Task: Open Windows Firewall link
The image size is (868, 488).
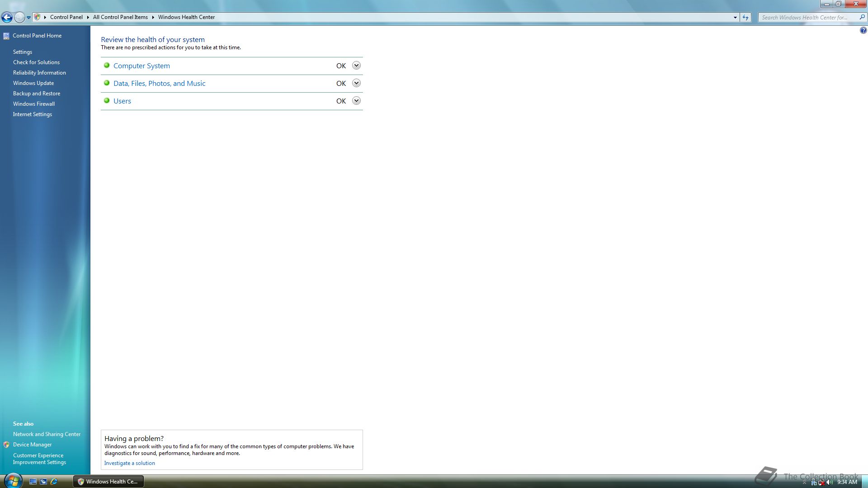Action: point(34,104)
